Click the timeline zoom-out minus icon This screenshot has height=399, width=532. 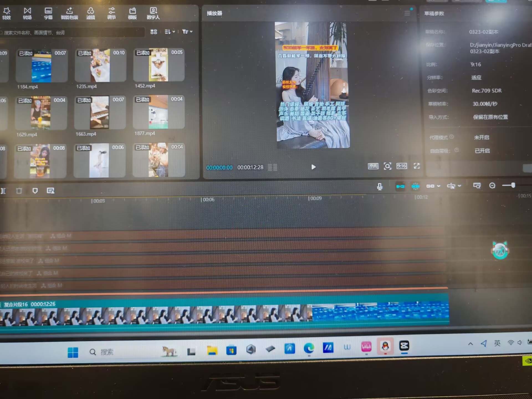click(x=492, y=185)
